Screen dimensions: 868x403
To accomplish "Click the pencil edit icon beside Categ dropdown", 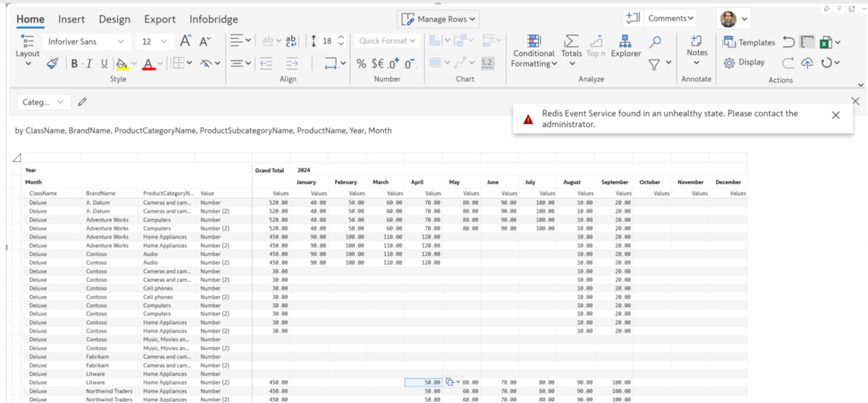I will coord(82,102).
